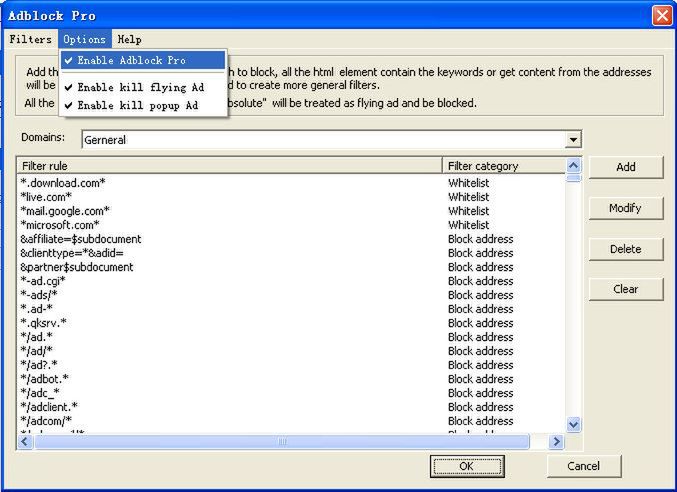Select the *microsoft.com* filter rule
Viewport: 677px width, 492px height.
click(60, 225)
